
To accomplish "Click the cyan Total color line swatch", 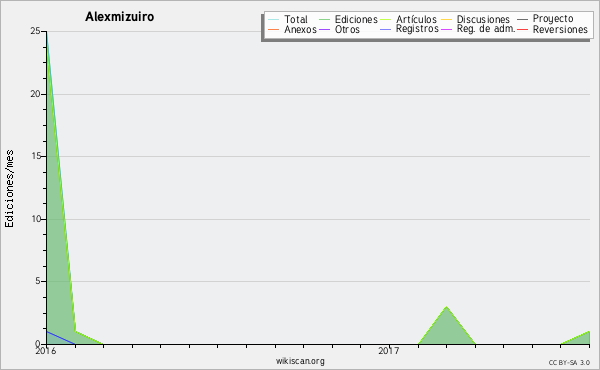I will click(274, 20).
